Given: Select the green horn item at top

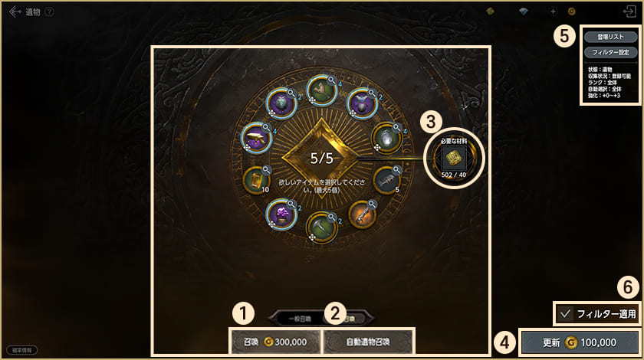Looking at the screenshot, I should coord(322,90).
